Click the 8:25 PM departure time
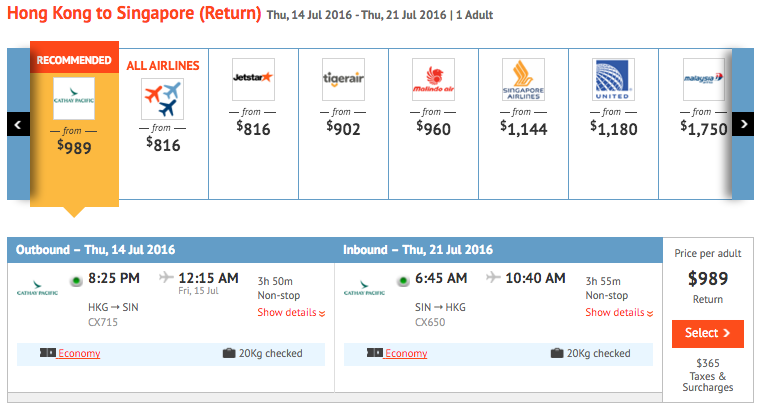Image resolution: width=762 pixels, height=409 pixels. [114, 278]
